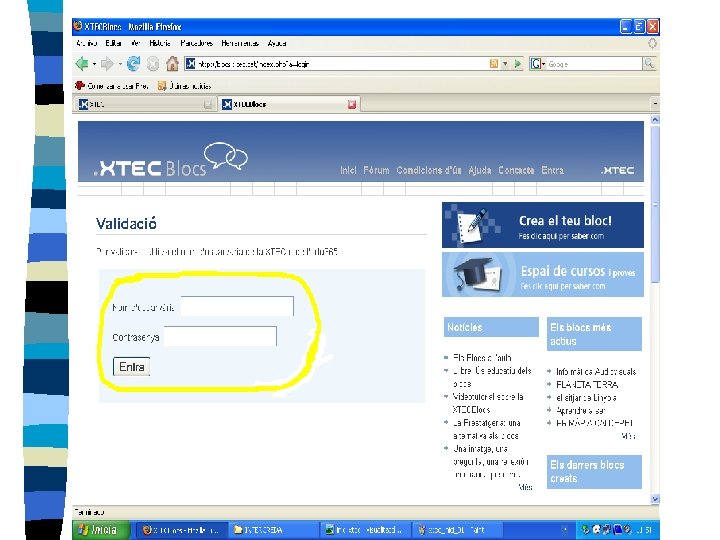Open the Google search engine selector
This screenshot has width=720, height=540.
click(537, 64)
